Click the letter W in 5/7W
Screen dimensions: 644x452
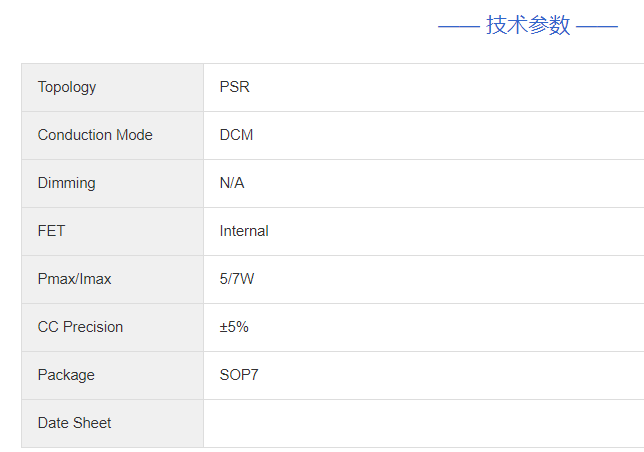click(248, 279)
